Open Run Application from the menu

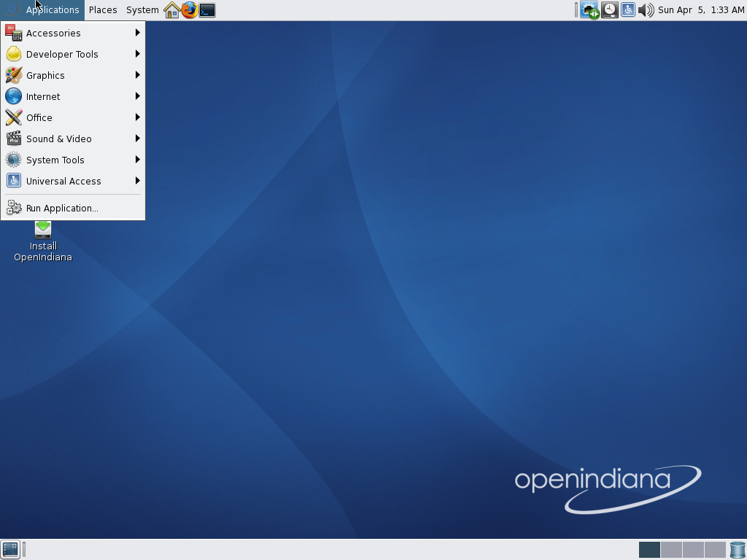62,208
